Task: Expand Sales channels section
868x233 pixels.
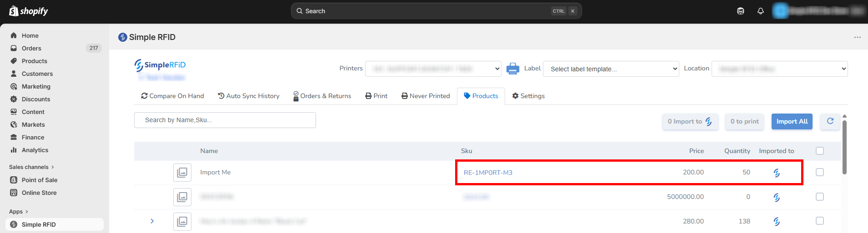Action: click(31, 167)
